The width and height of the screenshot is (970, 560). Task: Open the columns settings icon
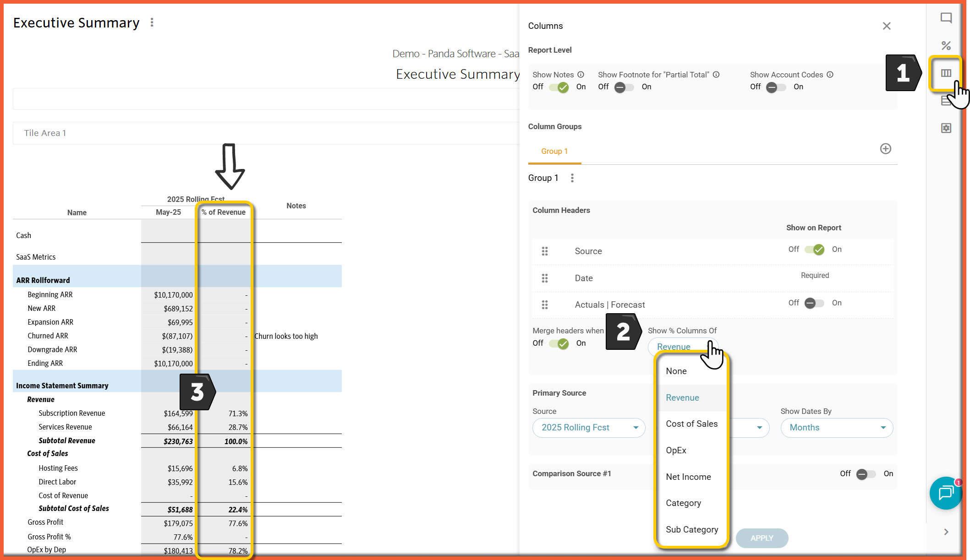pyautogui.click(x=946, y=73)
